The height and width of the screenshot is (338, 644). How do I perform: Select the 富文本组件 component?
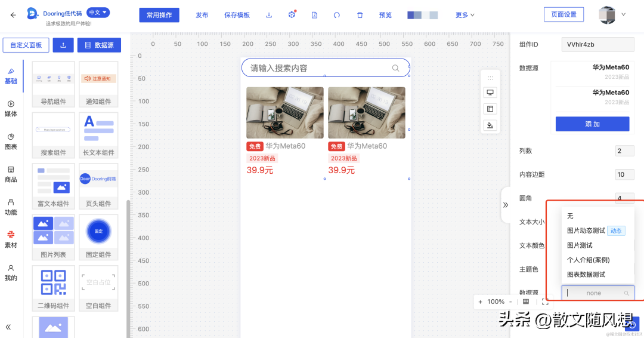(54, 186)
